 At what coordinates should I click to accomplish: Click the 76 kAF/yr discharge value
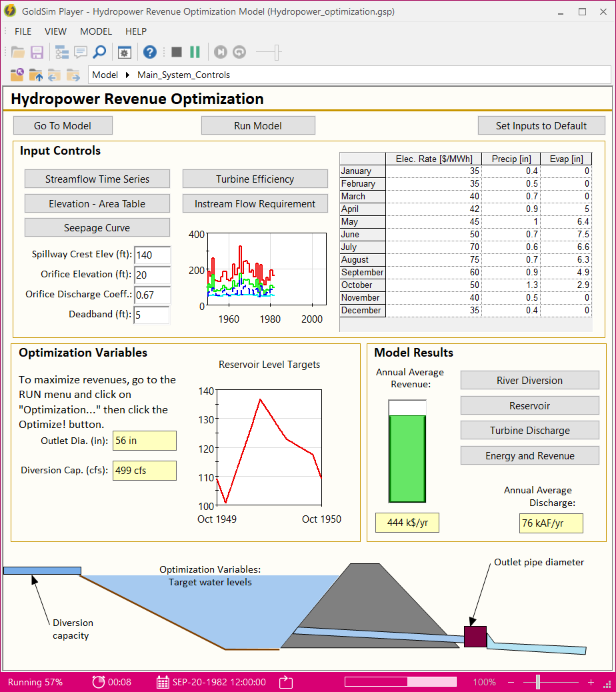click(551, 523)
